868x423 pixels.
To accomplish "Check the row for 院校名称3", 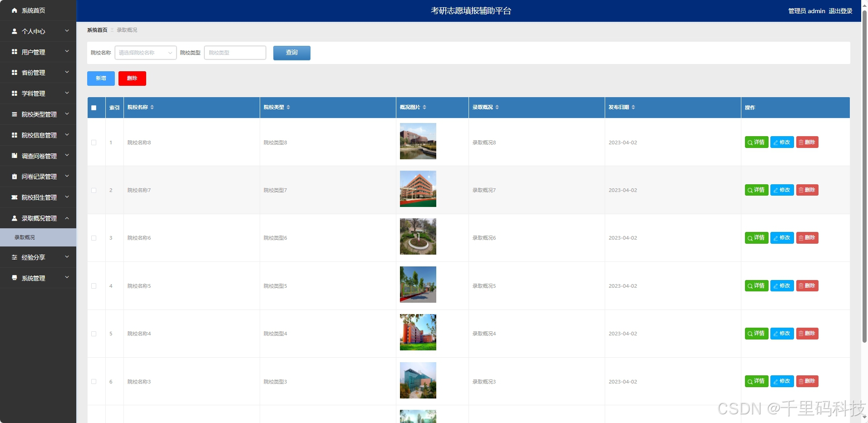I will 94,382.
